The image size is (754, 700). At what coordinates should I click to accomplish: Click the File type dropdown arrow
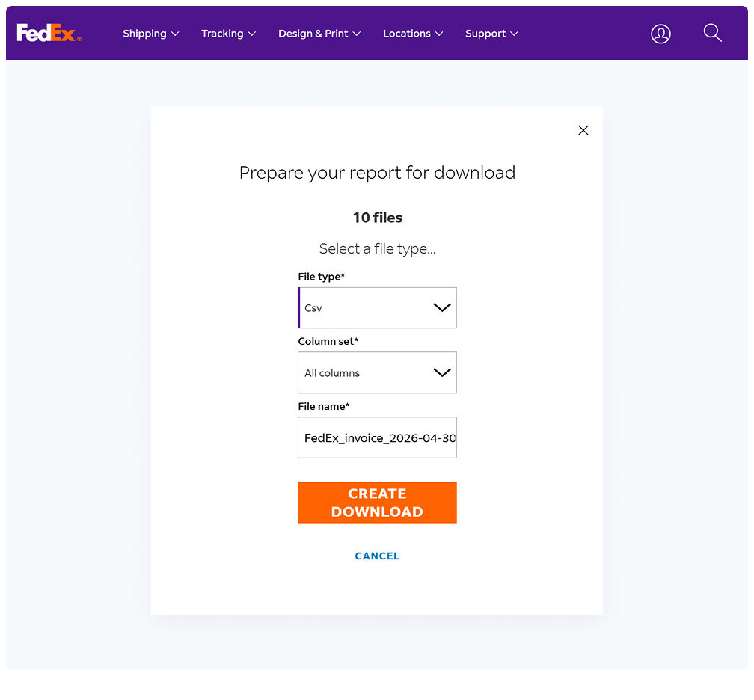tap(442, 307)
